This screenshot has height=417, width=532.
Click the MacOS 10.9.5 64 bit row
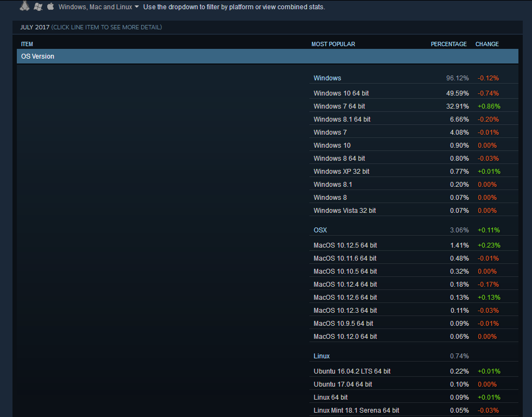(x=414, y=324)
